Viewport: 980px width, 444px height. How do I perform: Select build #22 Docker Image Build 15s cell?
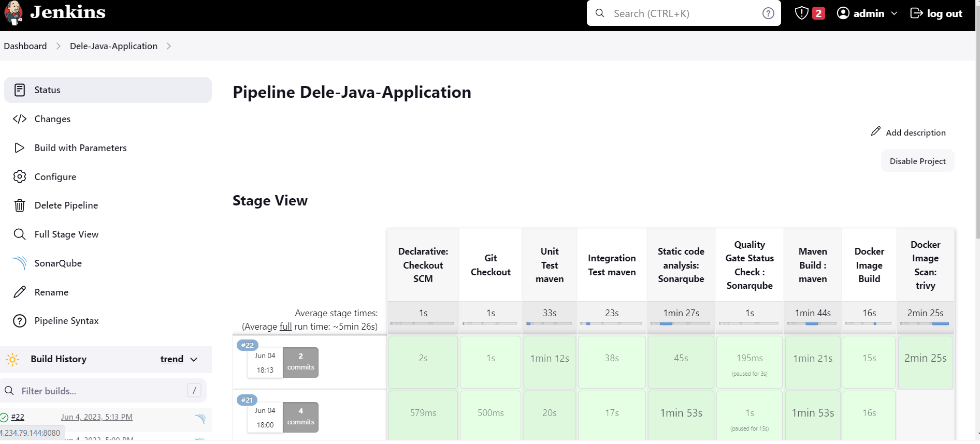click(869, 362)
